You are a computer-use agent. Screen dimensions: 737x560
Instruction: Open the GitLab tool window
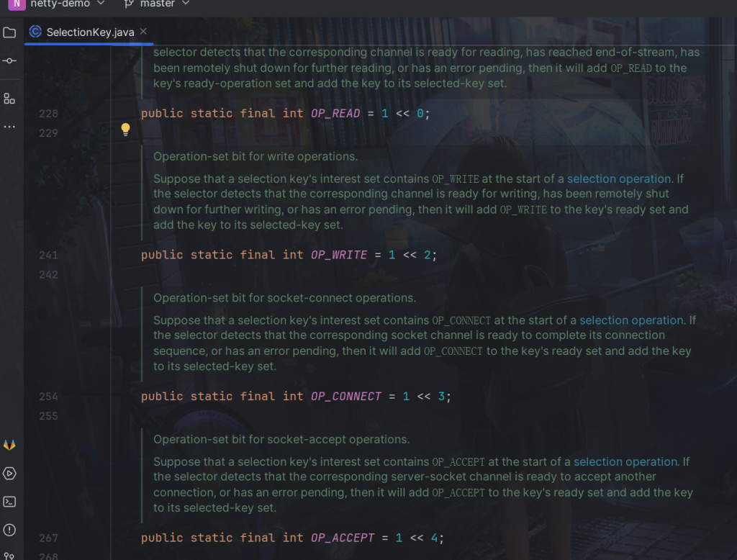click(9, 445)
